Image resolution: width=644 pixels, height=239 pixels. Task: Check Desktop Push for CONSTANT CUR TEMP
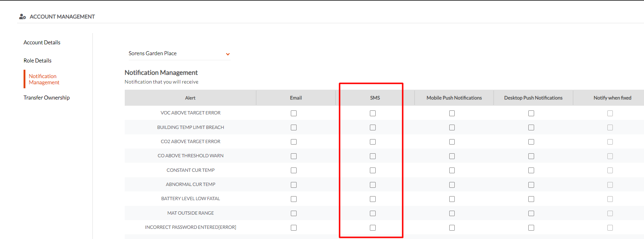coord(531,170)
